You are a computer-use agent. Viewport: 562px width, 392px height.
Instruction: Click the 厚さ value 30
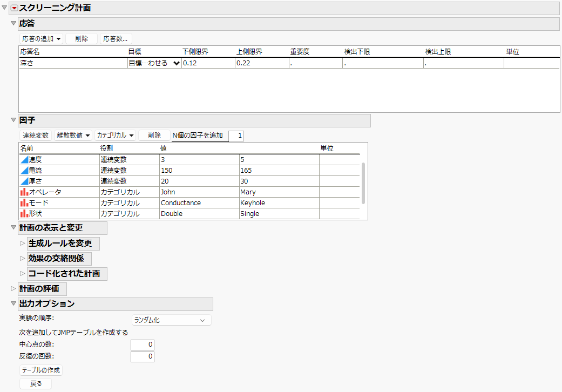(x=279, y=181)
